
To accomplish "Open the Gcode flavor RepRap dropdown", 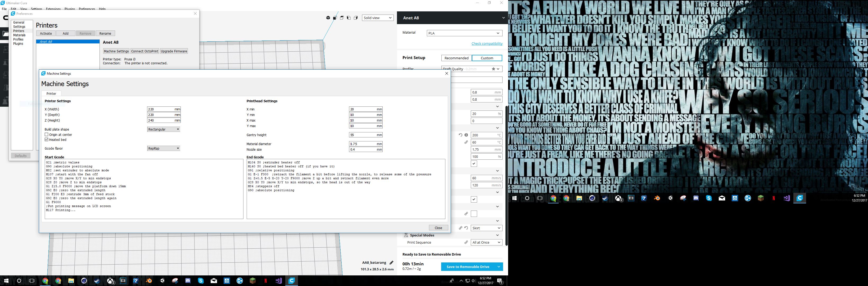I will (x=164, y=148).
